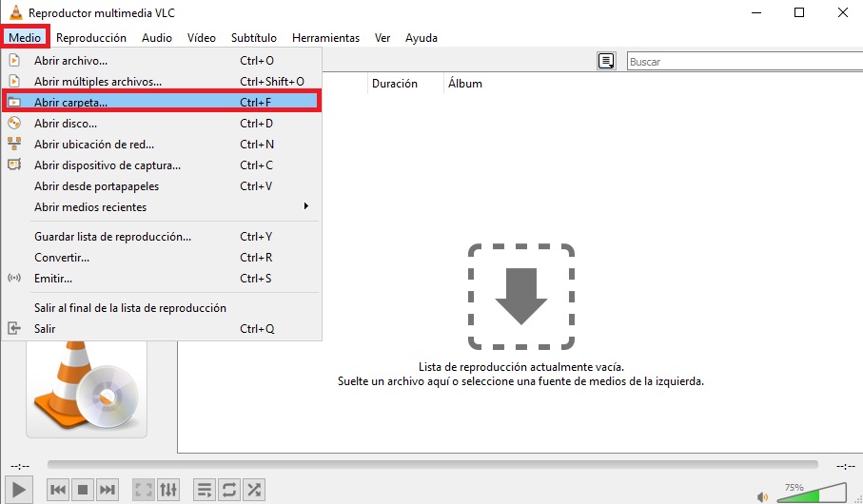Click the VLC cone icon in title bar
This screenshot has height=504, width=863.
16,12
